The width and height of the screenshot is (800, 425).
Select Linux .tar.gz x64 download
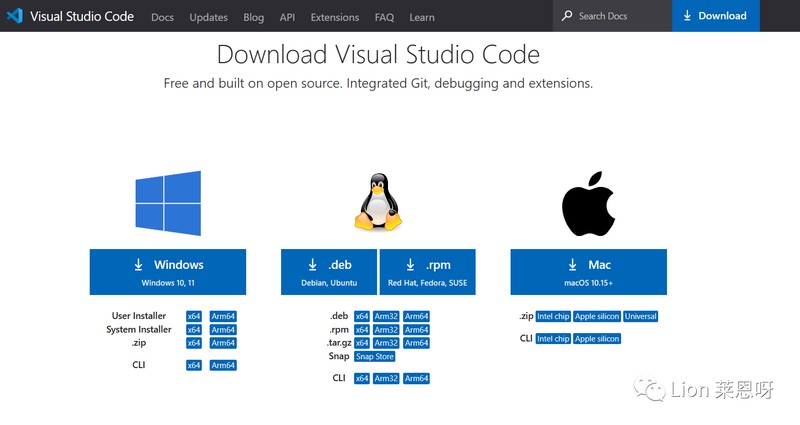pyautogui.click(x=362, y=343)
